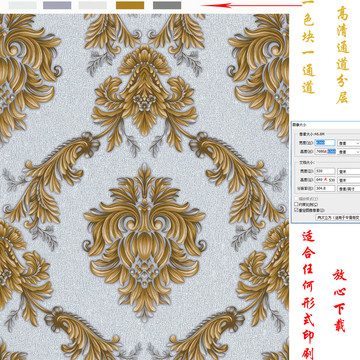This screenshot has height=360, width=360.
Task: Click the resolution field showing 304.8
Action: click(x=325, y=188)
